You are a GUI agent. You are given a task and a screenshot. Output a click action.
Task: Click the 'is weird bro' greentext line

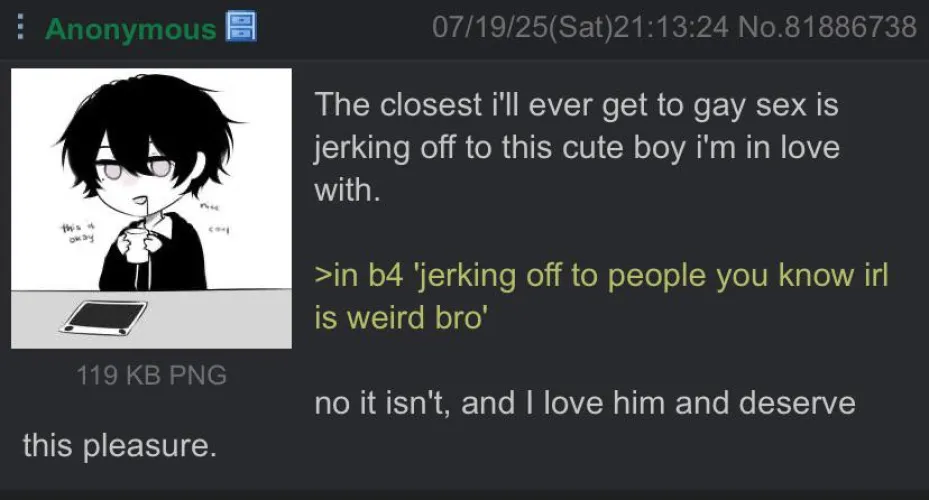(401, 318)
